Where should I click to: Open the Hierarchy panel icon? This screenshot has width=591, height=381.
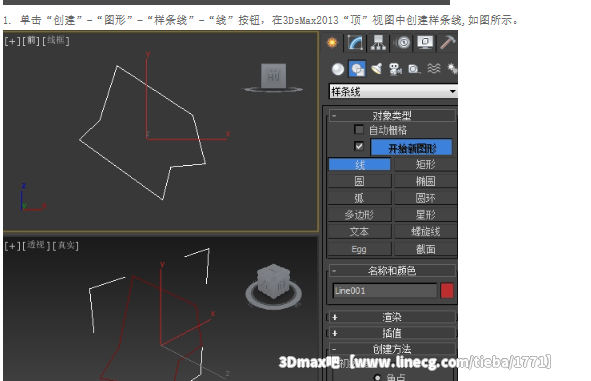pos(378,43)
